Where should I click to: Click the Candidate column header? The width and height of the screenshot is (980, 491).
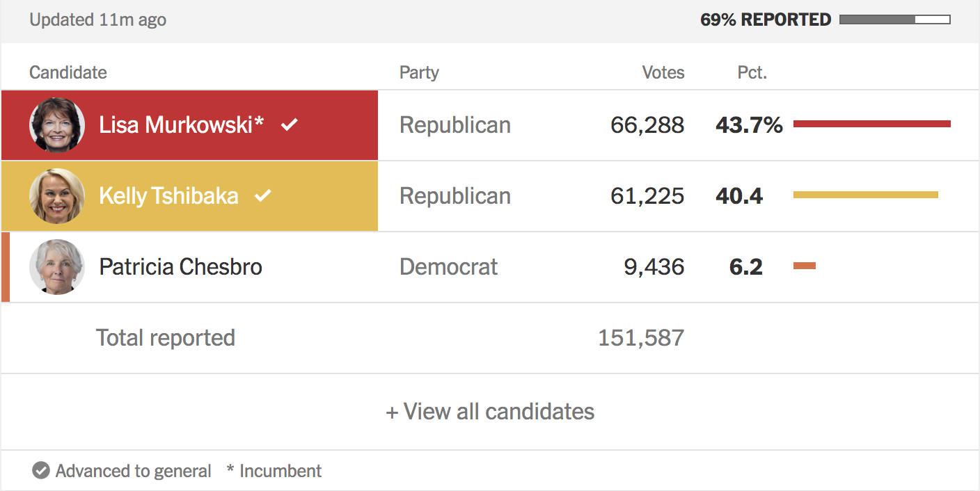[x=68, y=72]
